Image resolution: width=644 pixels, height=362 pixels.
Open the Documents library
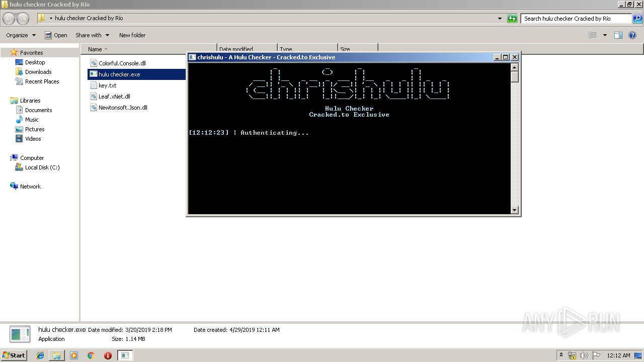pos(38,110)
